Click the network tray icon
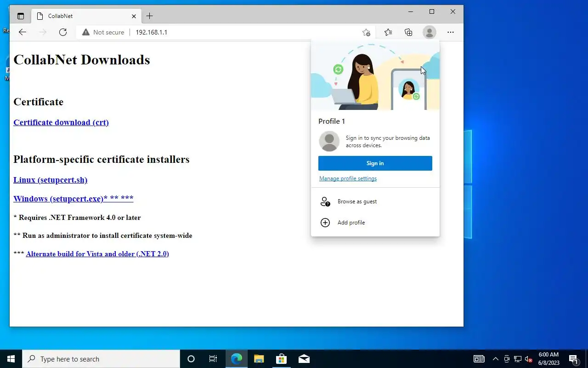Image resolution: width=588 pixels, height=368 pixels. (517, 359)
